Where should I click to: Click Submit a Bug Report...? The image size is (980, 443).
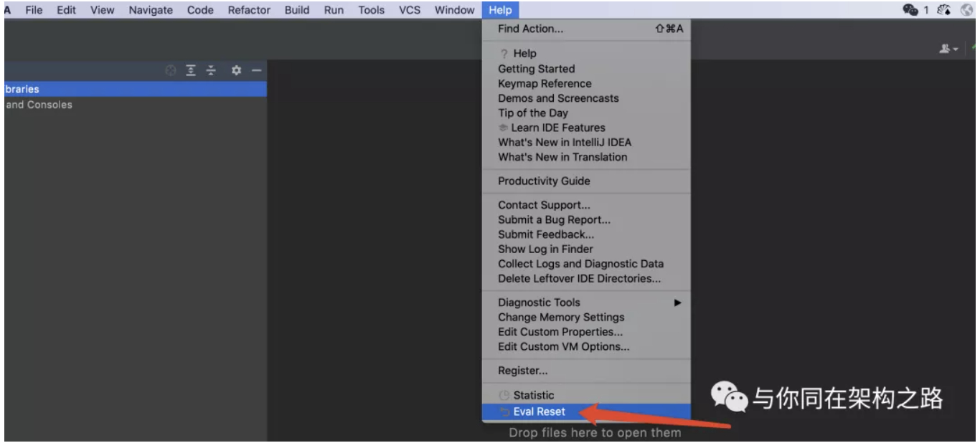click(554, 220)
